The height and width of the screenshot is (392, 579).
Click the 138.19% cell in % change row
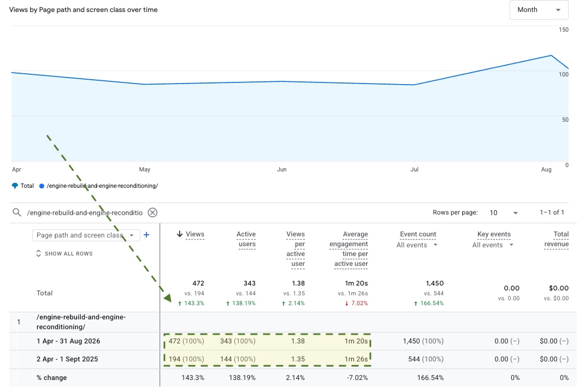click(242, 378)
